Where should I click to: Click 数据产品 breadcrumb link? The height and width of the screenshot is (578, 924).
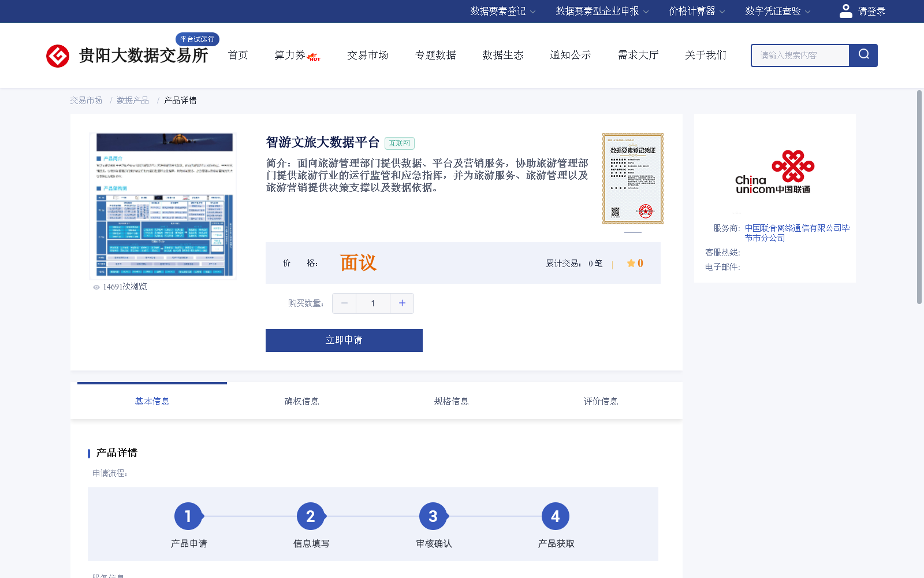(x=133, y=101)
